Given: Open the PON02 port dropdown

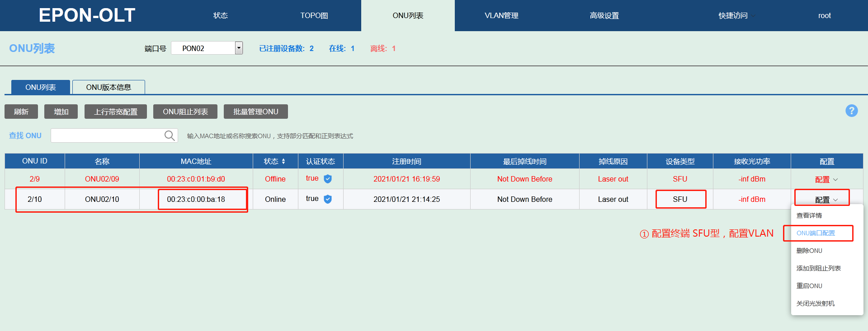Looking at the screenshot, I should click(x=239, y=48).
